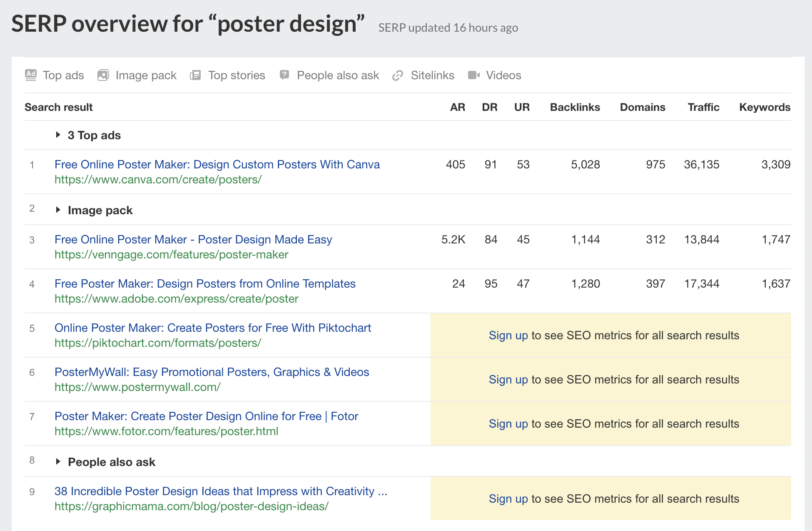
Task: Click the Traffic column header
Action: [x=703, y=107]
